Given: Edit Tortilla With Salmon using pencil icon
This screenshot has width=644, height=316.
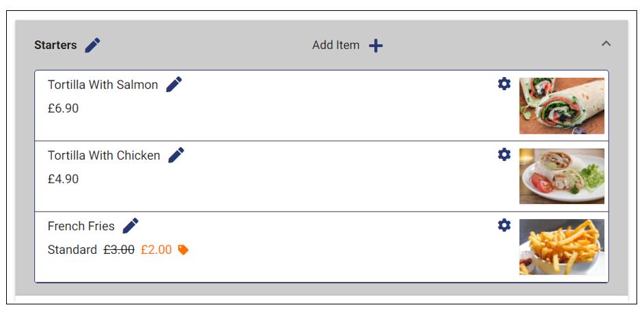Looking at the screenshot, I should [x=173, y=85].
